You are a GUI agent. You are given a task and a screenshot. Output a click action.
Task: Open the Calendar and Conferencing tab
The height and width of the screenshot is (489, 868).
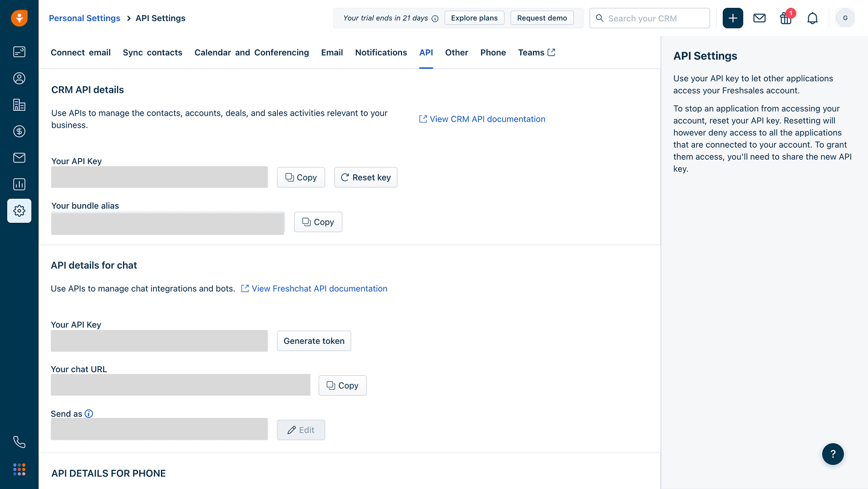(252, 52)
